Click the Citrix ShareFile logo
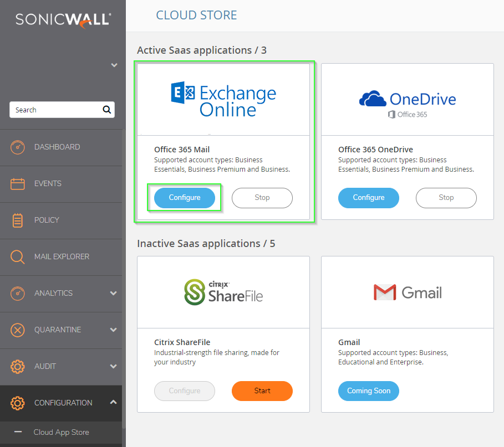Image resolution: width=504 pixels, height=447 pixels. coord(223,292)
